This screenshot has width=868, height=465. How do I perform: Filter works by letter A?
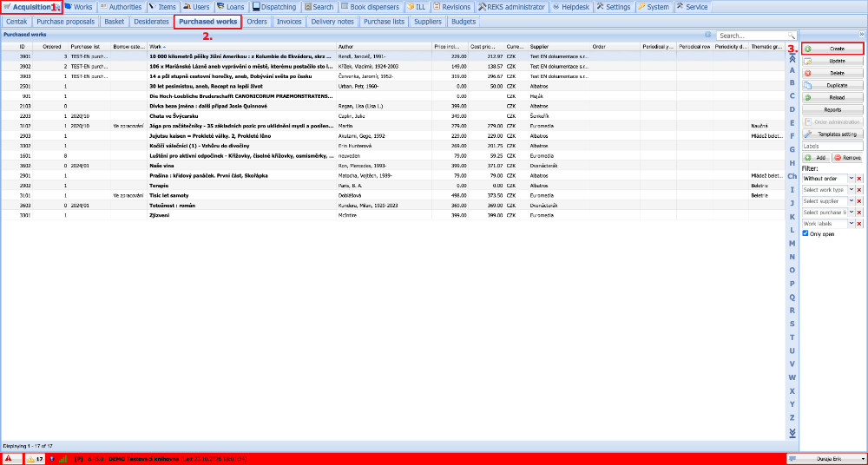point(792,70)
